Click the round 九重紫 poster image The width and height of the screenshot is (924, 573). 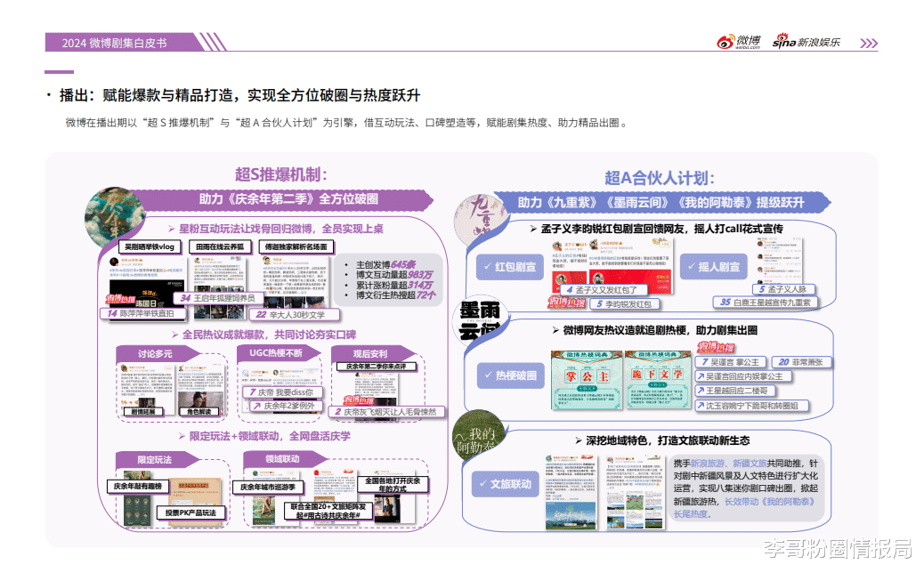pyautogui.click(x=481, y=222)
